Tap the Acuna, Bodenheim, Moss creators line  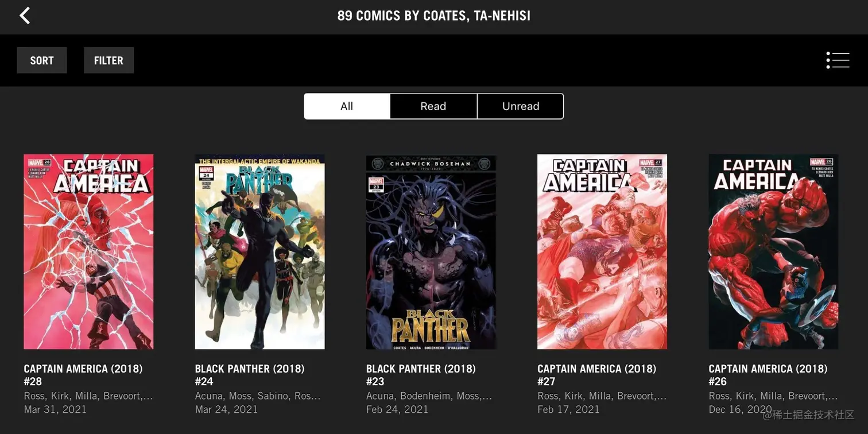point(429,396)
